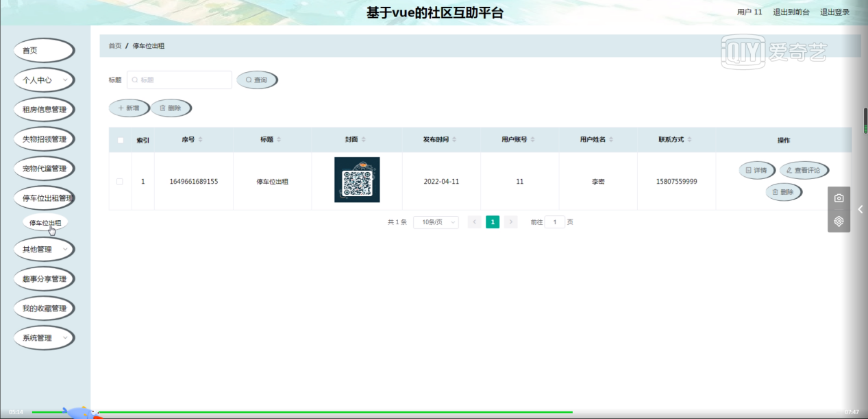
Task: Click the phone number 15807559999 cell
Action: click(676, 182)
